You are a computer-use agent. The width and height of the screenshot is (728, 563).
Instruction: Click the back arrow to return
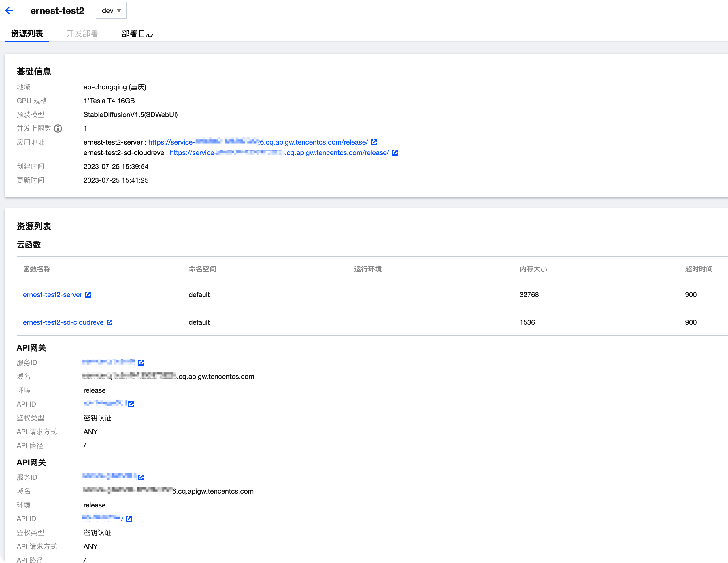[x=9, y=10]
